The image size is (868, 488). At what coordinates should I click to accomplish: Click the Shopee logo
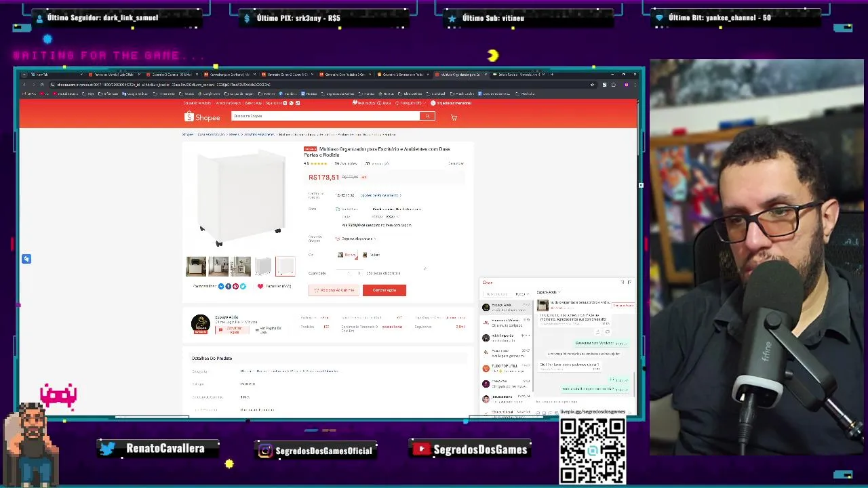tap(202, 117)
